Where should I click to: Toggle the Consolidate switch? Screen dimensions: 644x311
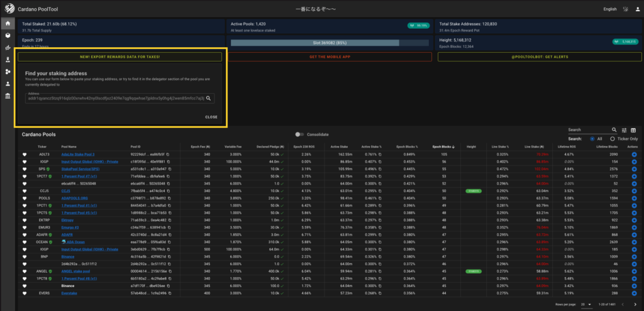tap(301, 134)
